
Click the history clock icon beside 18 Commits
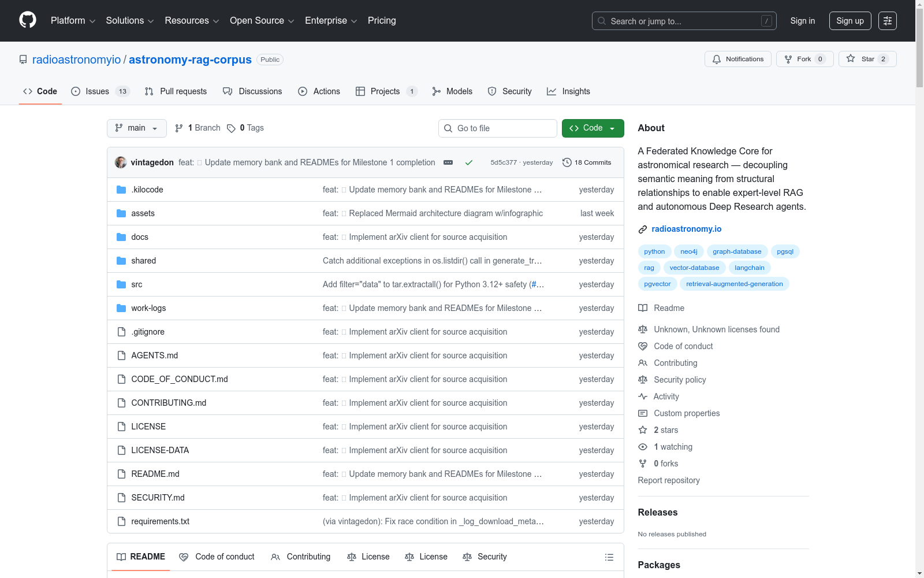click(567, 162)
